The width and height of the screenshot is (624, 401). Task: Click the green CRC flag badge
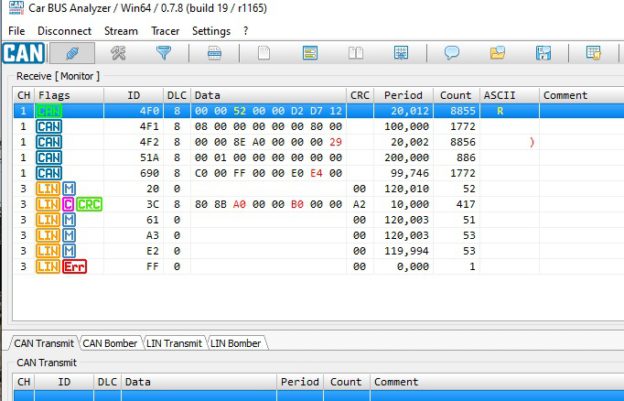coord(89,204)
